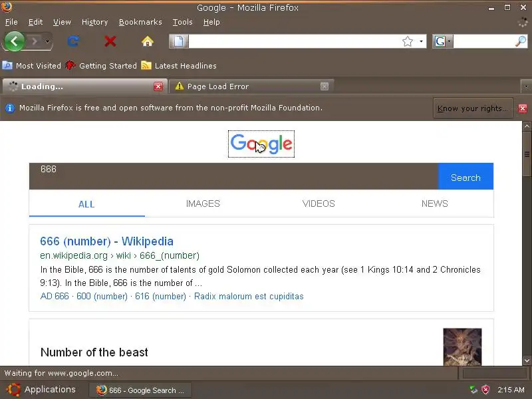Screen dimensions: 532x399
Task: Open the Edit menu
Action: click(x=35, y=22)
